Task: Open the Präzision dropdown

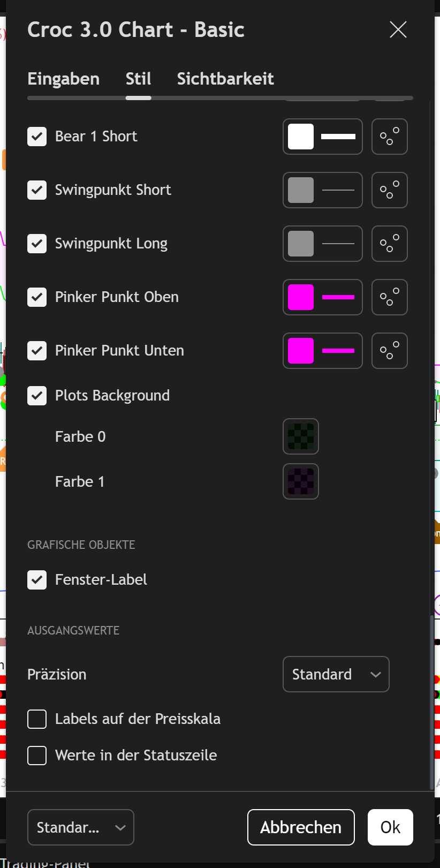Action: click(336, 674)
